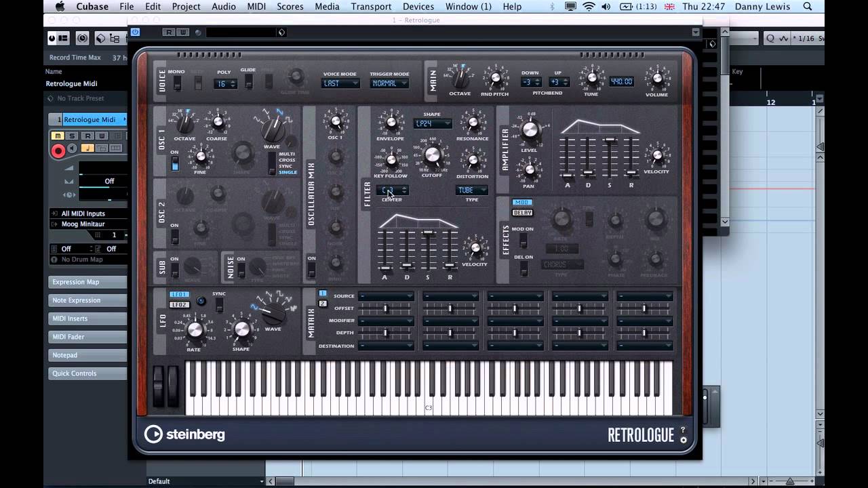The height and width of the screenshot is (488, 868).
Task: Click the LFO Shape knob
Action: [x=241, y=329]
